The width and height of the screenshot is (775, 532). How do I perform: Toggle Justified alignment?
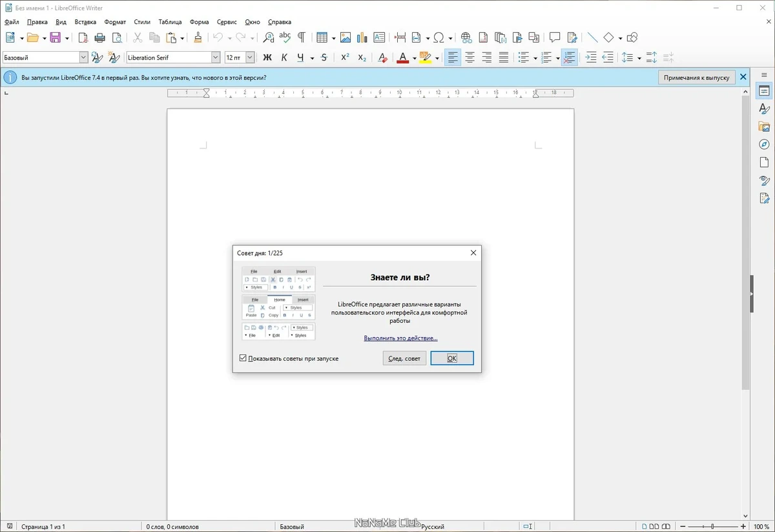504,57
